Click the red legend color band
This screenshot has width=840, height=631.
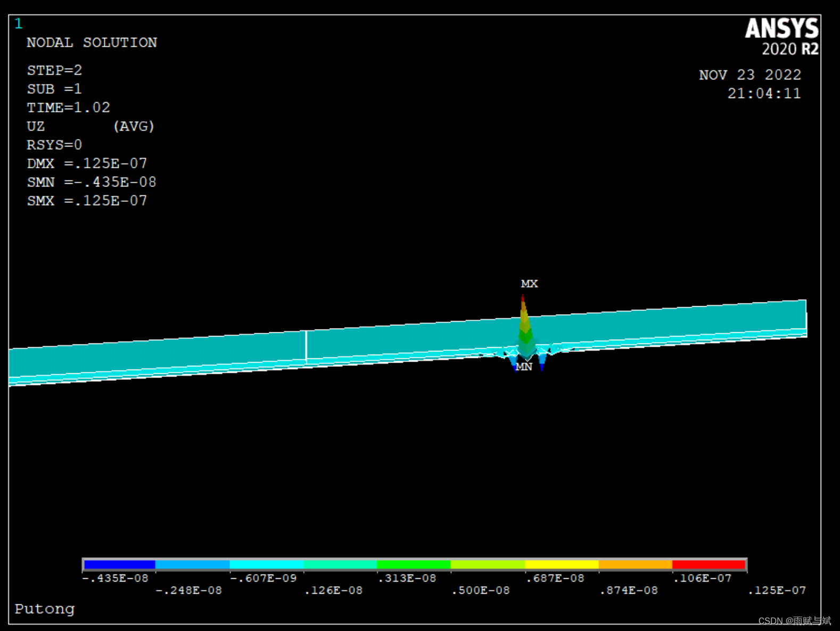tap(709, 564)
